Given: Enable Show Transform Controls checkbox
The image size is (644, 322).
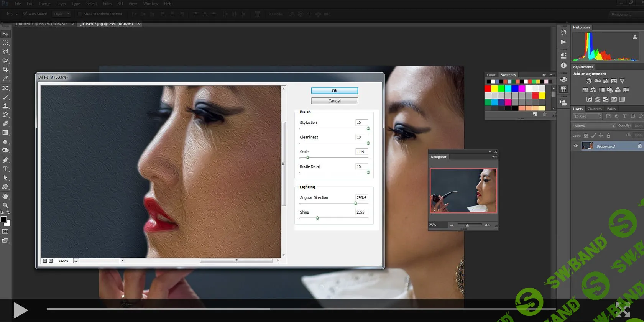Looking at the screenshot, I should pos(80,14).
